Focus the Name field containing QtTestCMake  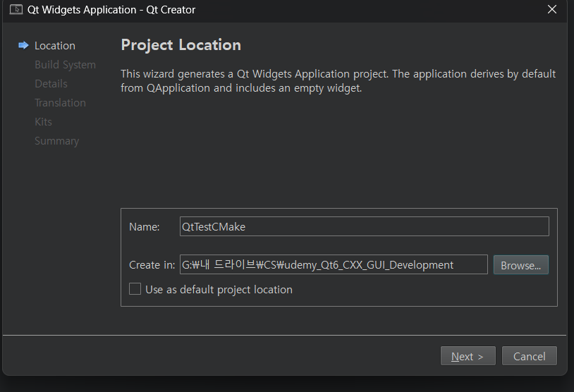(365, 226)
